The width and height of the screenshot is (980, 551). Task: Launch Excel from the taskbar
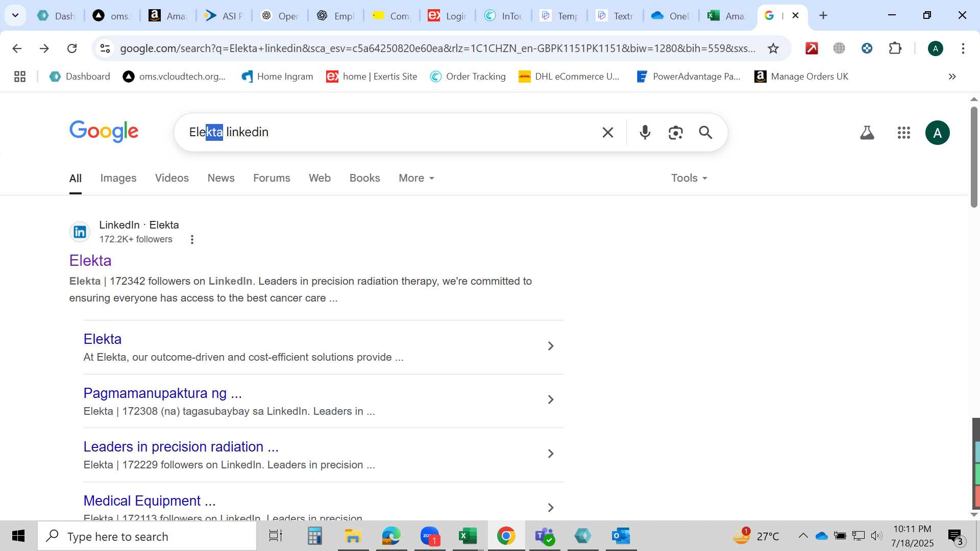pos(468,536)
